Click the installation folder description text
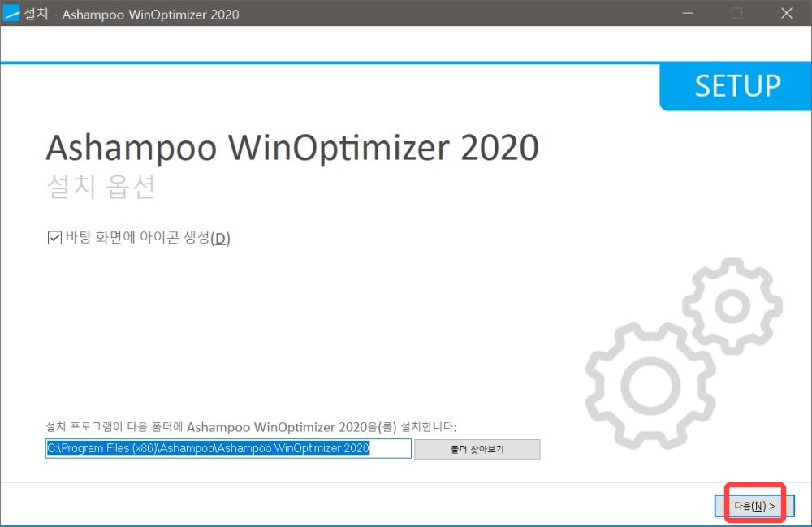This screenshot has height=527, width=812. 252,426
